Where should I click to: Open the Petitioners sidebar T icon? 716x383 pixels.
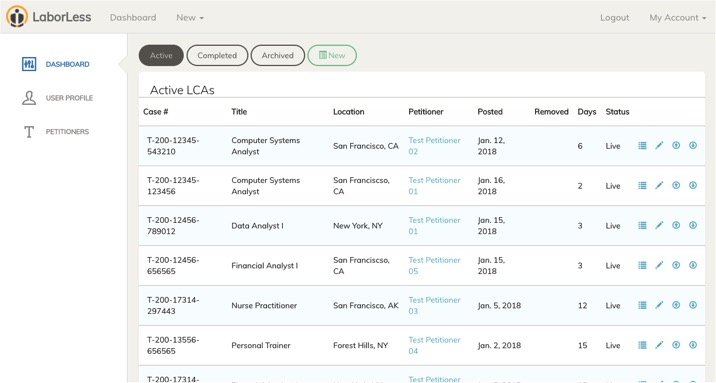pos(29,131)
